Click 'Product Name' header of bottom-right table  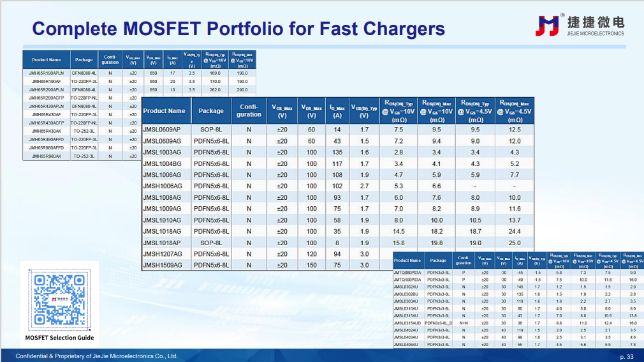tap(407, 260)
